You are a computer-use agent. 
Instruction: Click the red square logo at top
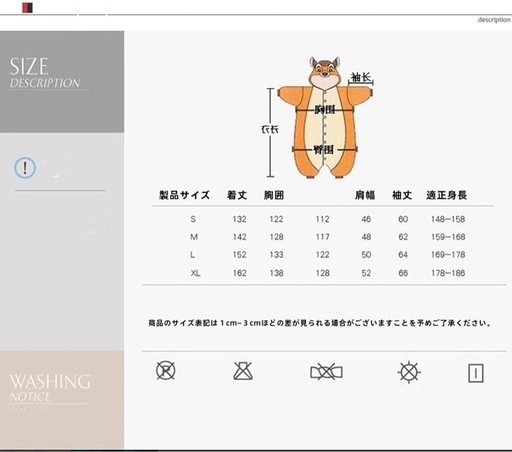27,8
